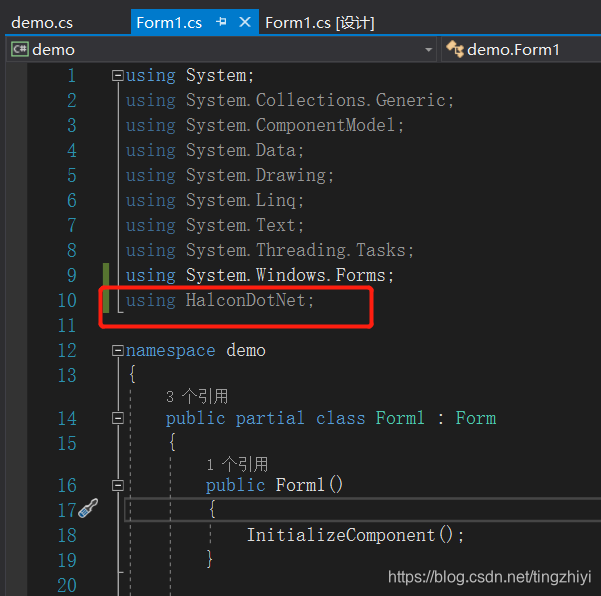Open the "3 个引用" references link
Image resolution: width=601 pixels, height=596 pixels.
[197, 396]
